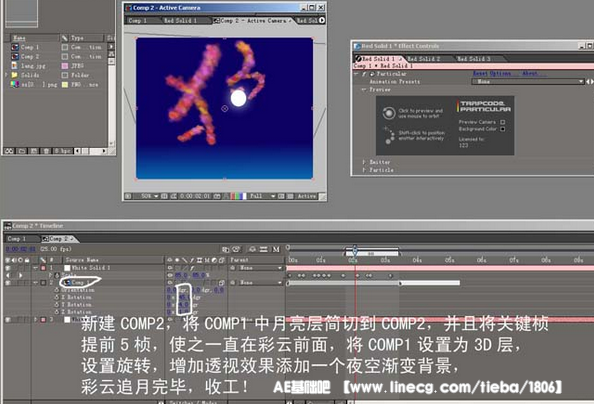Select Red Solid 3 tab in Effect Controls
The width and height of the screenshot is (594, 404).
pos(474,59)
